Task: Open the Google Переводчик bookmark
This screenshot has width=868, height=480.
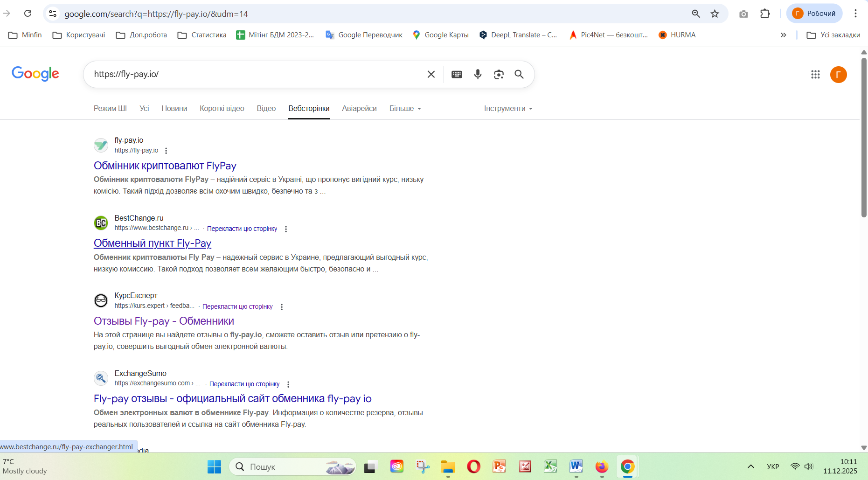Action: coord(364,35)
